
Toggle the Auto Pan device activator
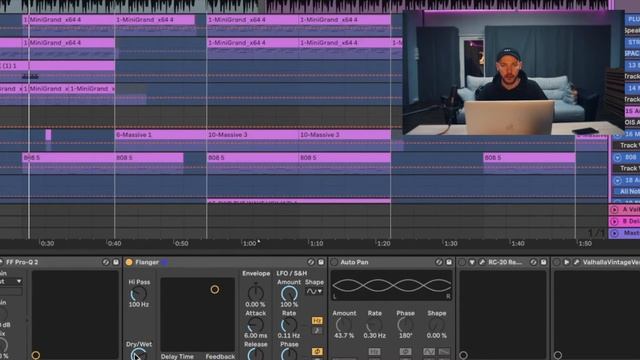[334, 262]
